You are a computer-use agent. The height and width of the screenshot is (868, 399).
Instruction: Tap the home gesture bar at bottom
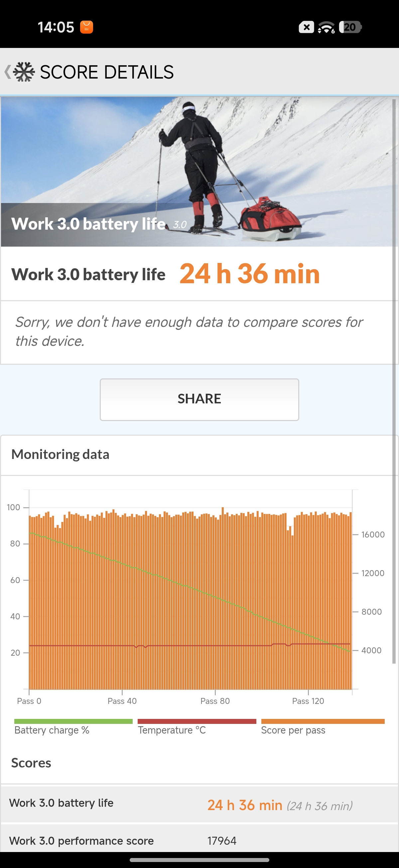click(x=199, y=860)
